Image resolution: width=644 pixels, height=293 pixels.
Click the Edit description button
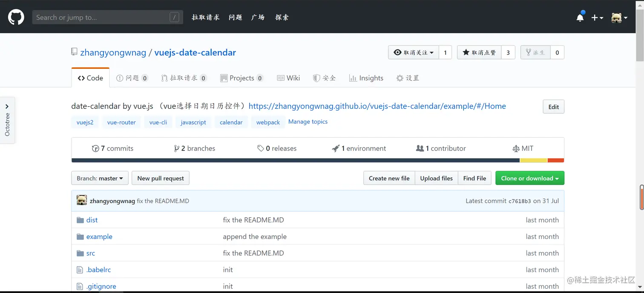click(x=554, y=107)
